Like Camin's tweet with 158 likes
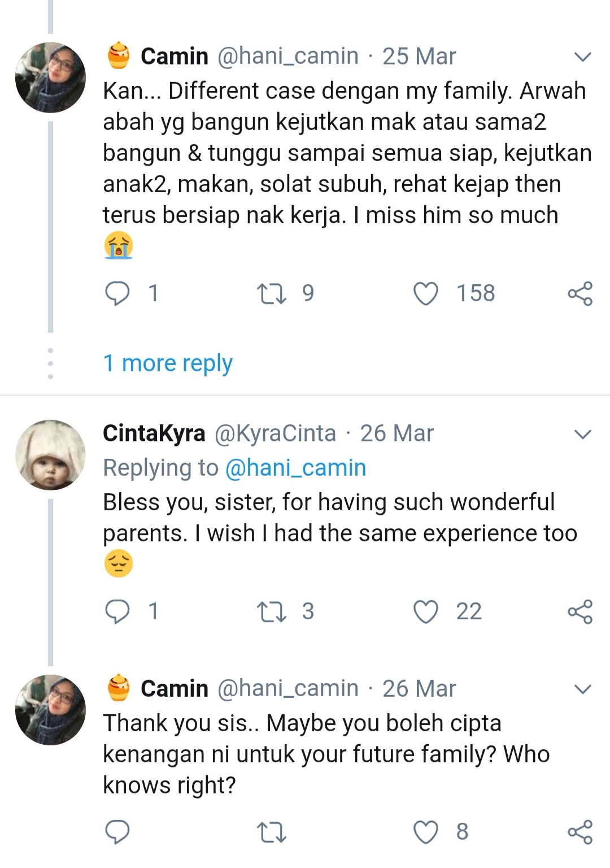The width and height of the screenshot is (610, 868). (x=426, y=294)
